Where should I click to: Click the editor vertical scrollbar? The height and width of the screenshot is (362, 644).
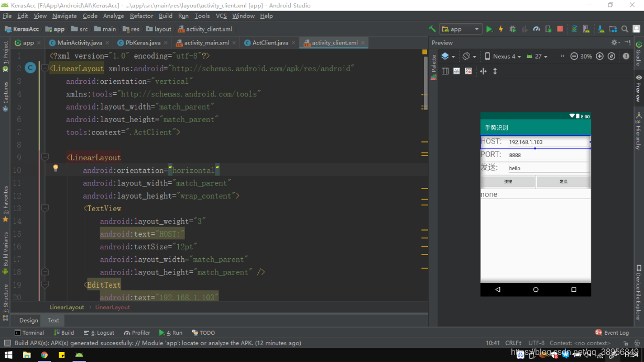(425, 84)
